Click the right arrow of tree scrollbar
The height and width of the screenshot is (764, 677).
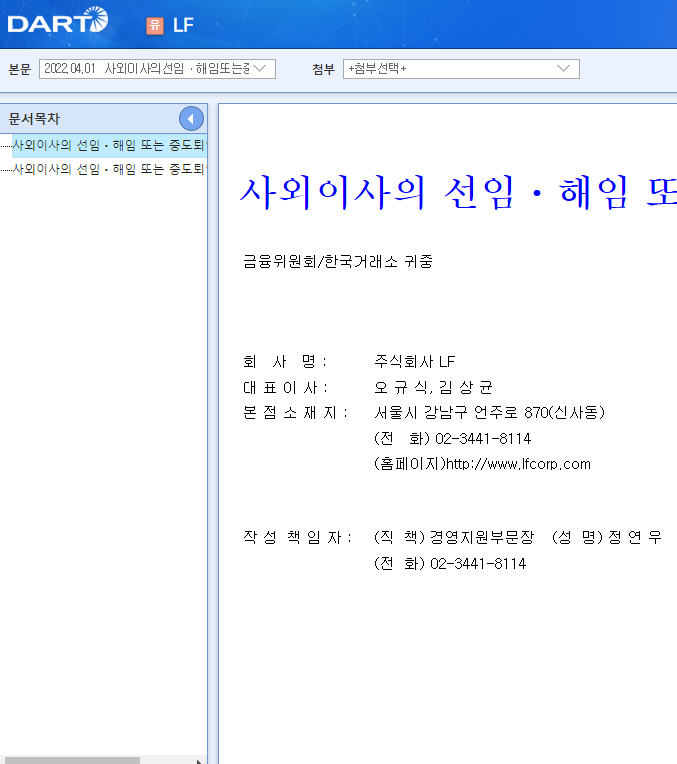point(198,761)
